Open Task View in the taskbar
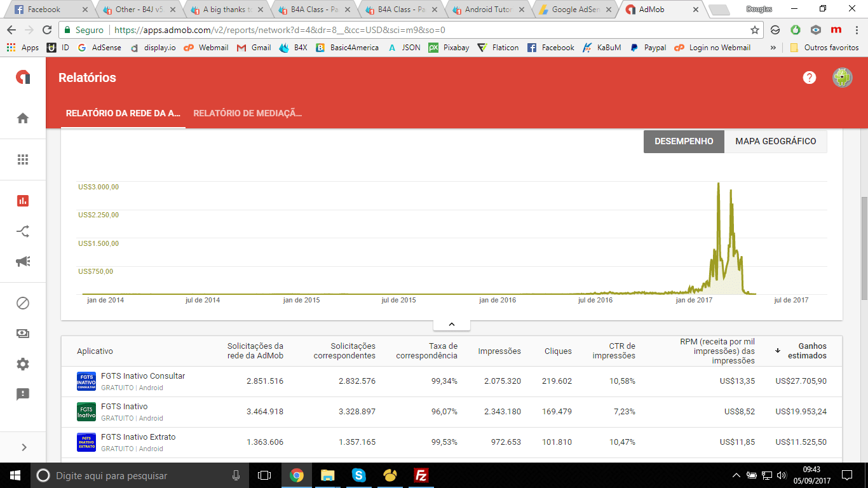868x488 pixels. tap(264, 475)
